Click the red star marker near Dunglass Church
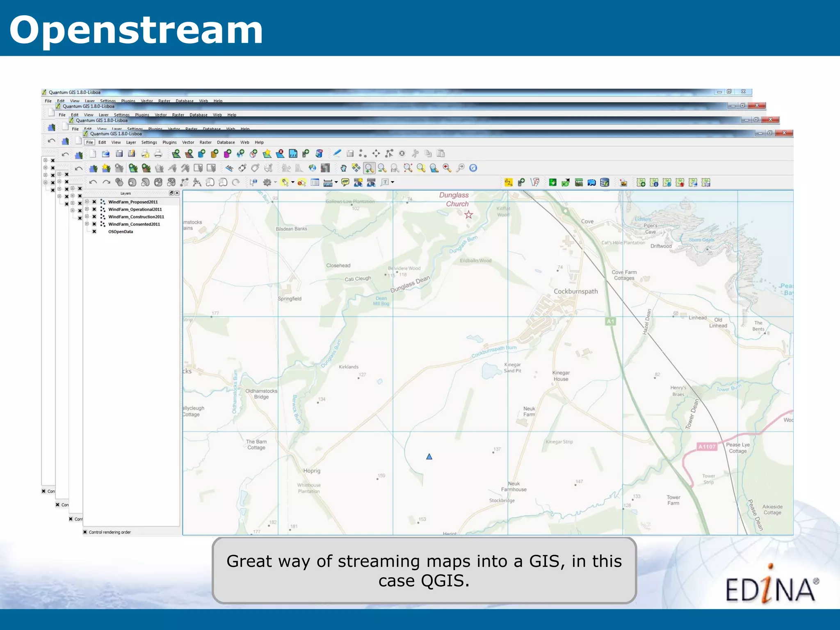840x630 pixels. (469, 215)
